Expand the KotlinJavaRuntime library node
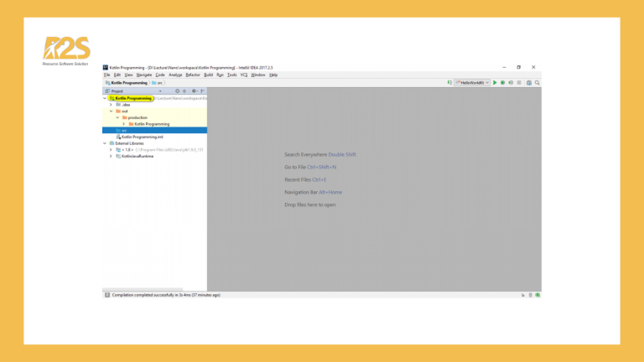 [111, 156]
